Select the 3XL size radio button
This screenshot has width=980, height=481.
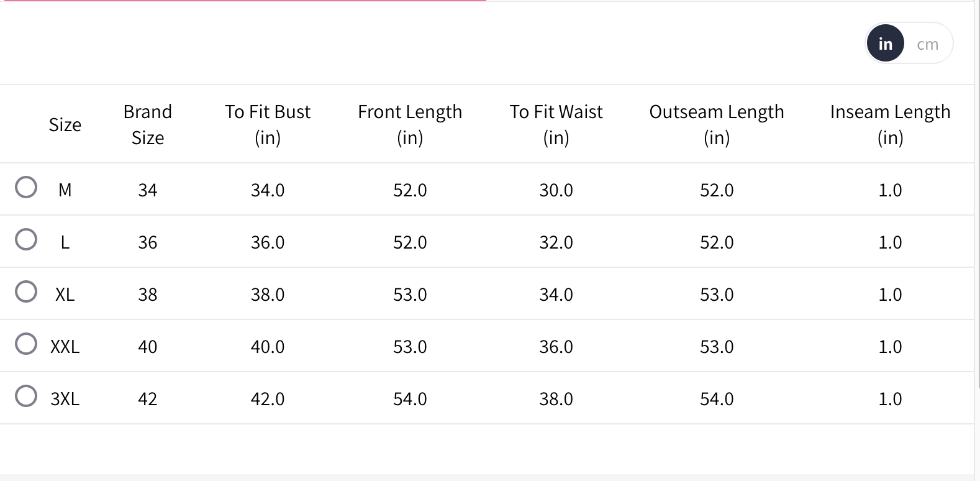click(26, 396)
